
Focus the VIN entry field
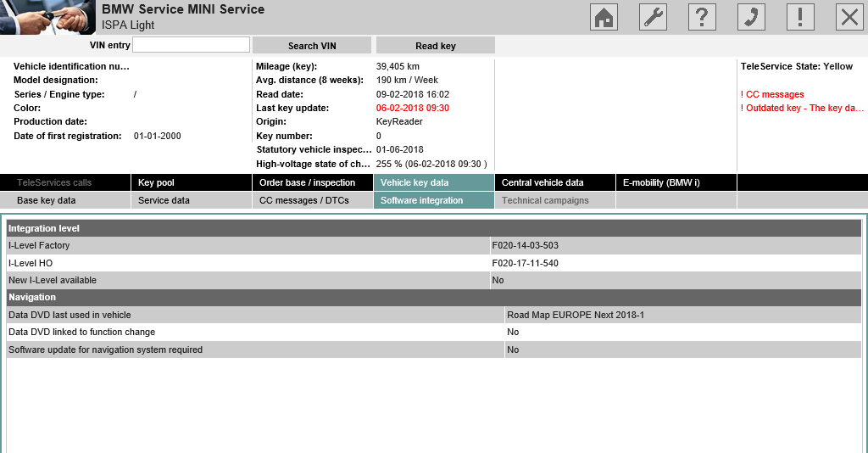[191, 45]
